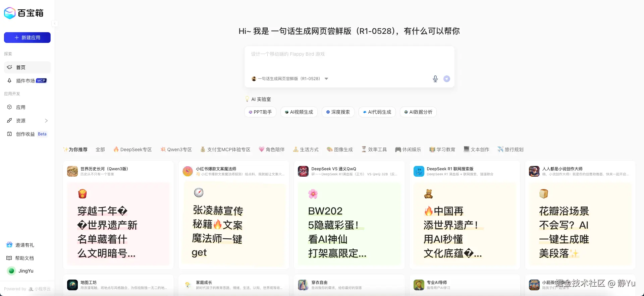
Task: Click the 百宝箱 logo icon
Action: pyautogui.click(x=10, y=13)
